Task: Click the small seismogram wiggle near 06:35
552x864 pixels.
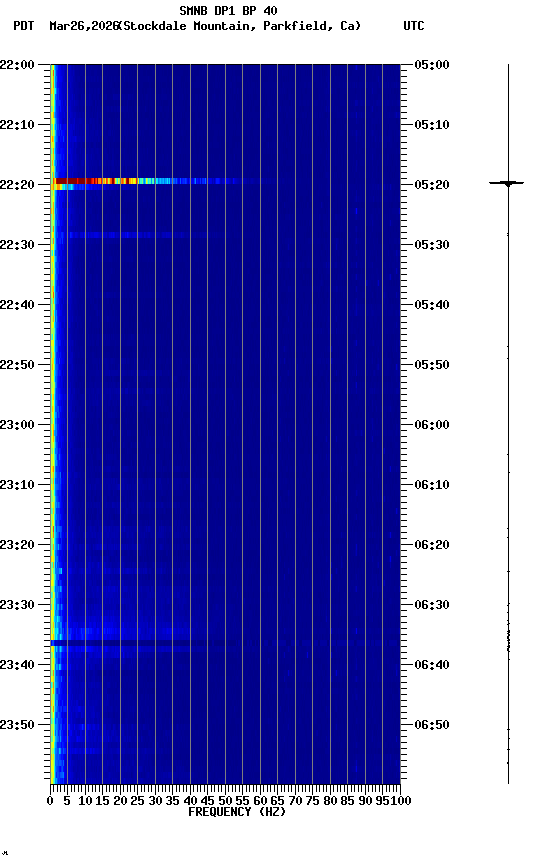Action: tap(508, 640)
